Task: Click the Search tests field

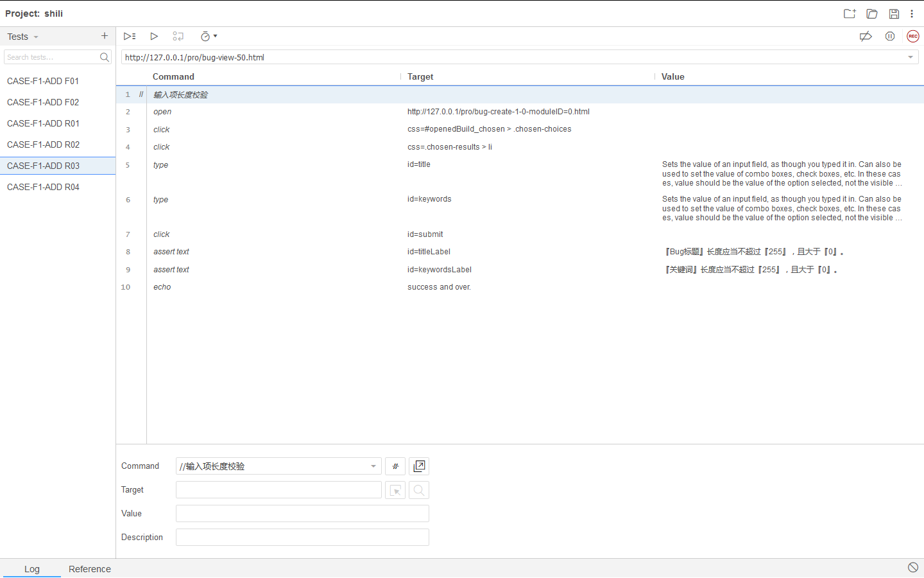Action: 51,57
